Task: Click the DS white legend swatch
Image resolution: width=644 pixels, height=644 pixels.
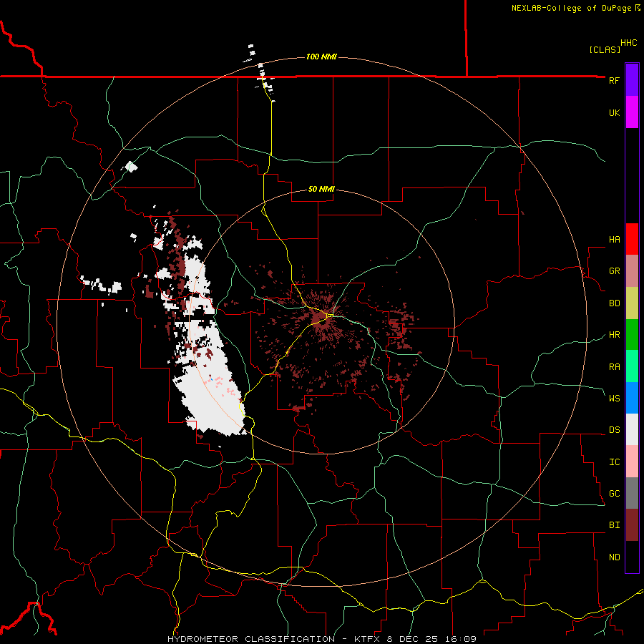Action: point(632,429)
